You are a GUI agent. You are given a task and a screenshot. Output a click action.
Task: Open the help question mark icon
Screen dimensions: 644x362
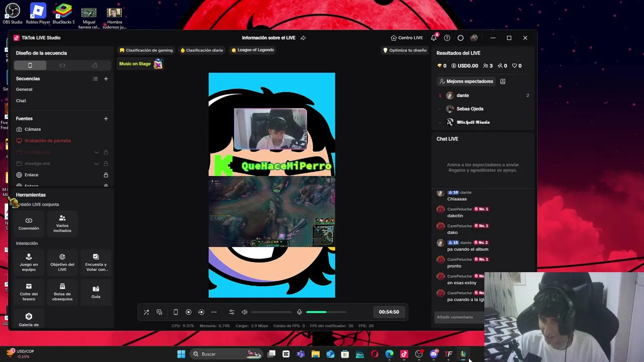tap(447, 38)
